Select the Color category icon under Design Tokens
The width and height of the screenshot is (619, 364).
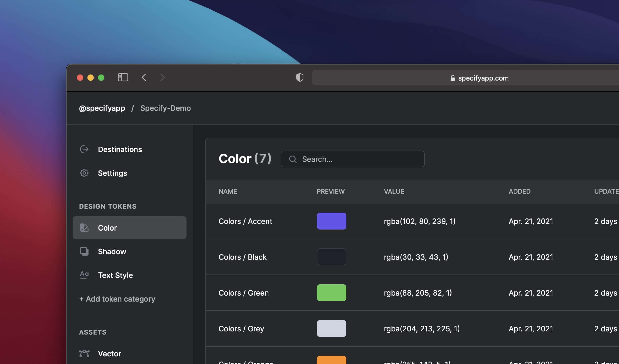pyautogui.click(x=84, y=228)
